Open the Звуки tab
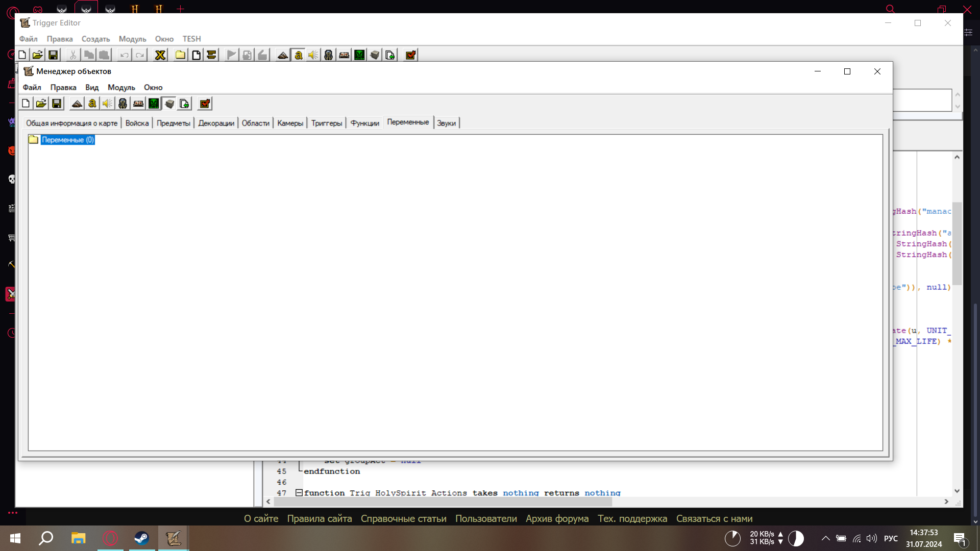This screenshot has height=551, width=980. (x=446, y=123)
